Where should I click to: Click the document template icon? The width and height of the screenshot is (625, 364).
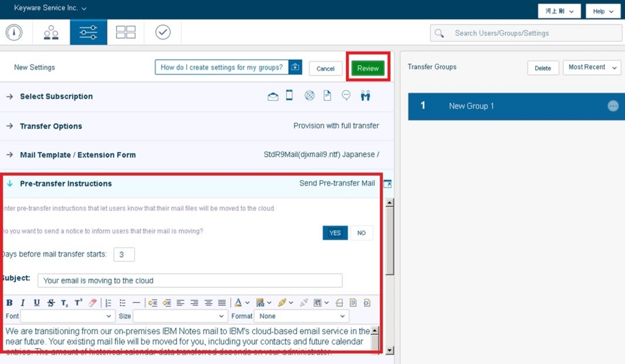(x=353, y=302)
